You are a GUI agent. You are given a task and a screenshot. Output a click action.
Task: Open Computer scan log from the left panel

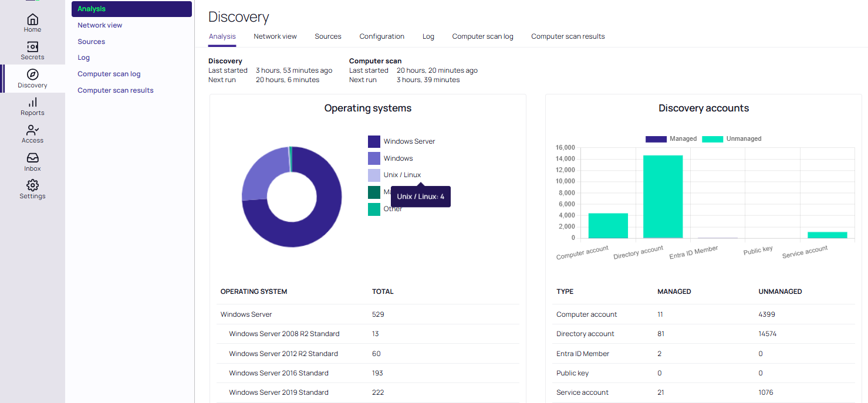(109, 73)
